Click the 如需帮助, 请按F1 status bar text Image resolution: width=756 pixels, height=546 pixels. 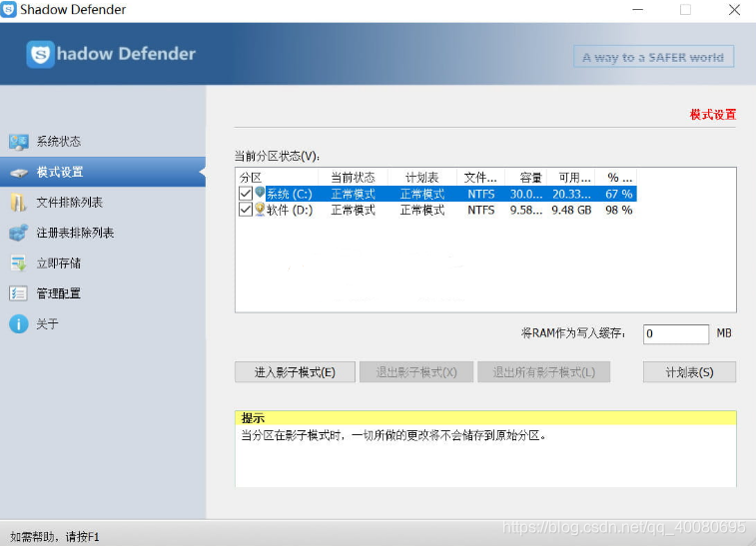pyautogui.click(x=55, y=536)
